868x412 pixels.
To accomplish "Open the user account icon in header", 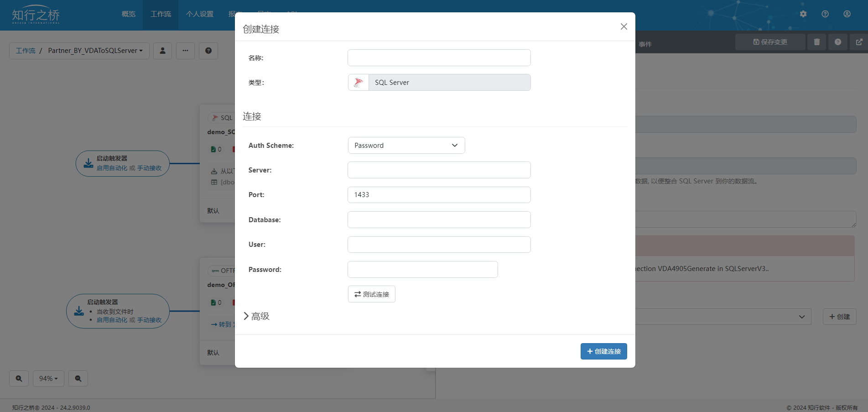I will [847, 14].
